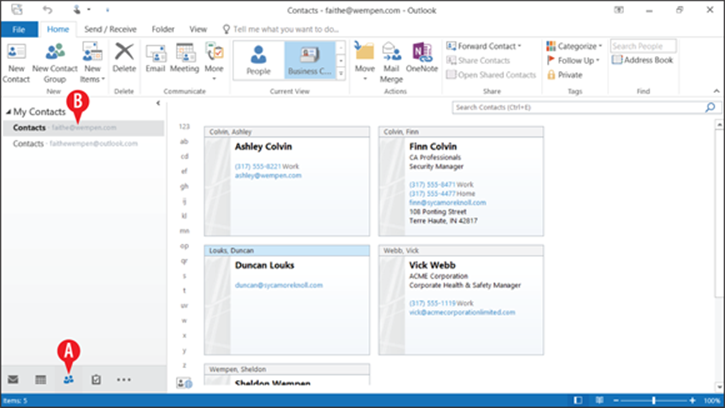Open the Address Book
Image resolution: width=725 pixels, height=408 pixels.
click(642, 60)
